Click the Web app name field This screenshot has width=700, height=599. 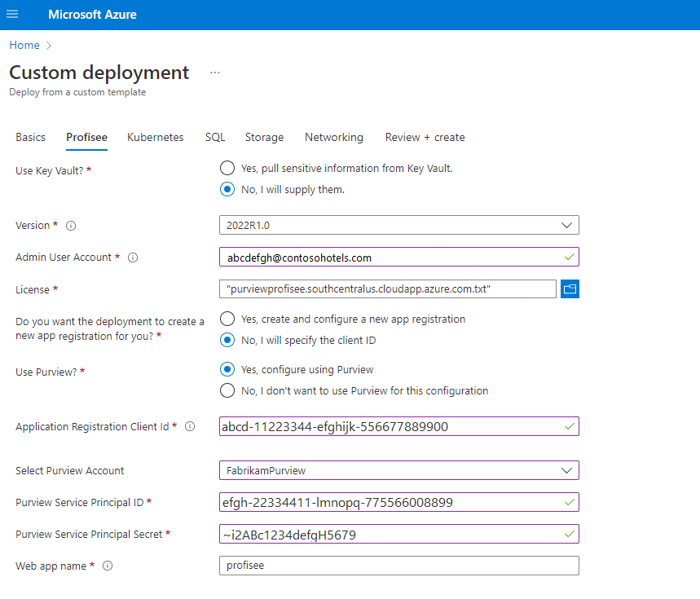pyautogui.click(x=399, y=566)
